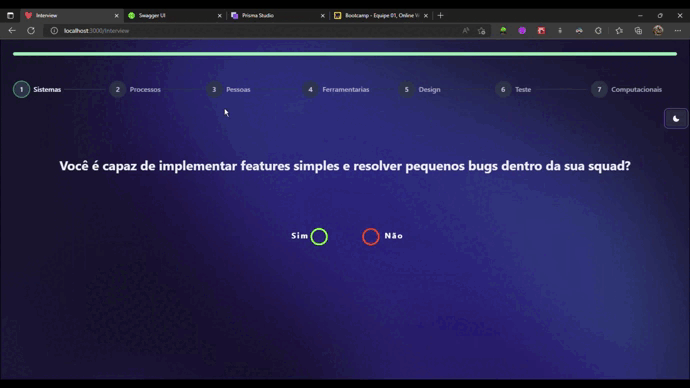The width and height of the screenshot is (690, 388).
Task: Open the Bootcamp Equipe 01 tab
Action: (x=381, y=15)
